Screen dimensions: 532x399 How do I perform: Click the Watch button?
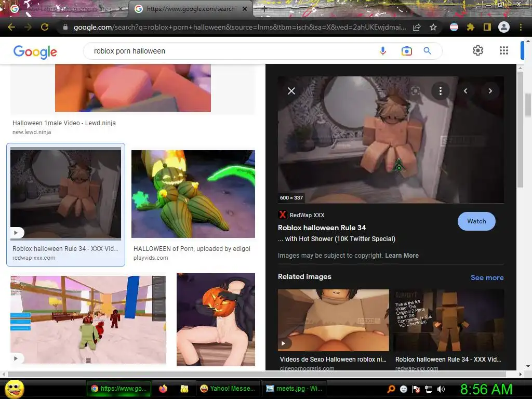point(476,221)
